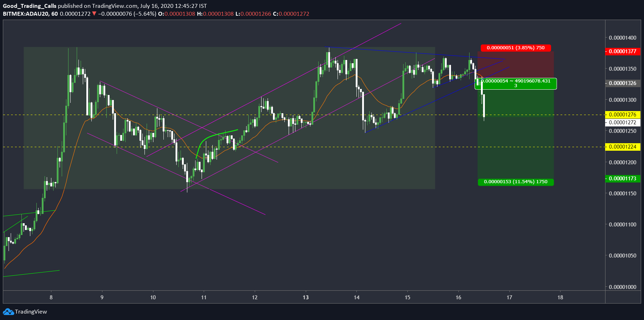
Task: Click the 0.00001300 price scale label
Action: pyautogui.click(x=623, y=100)
